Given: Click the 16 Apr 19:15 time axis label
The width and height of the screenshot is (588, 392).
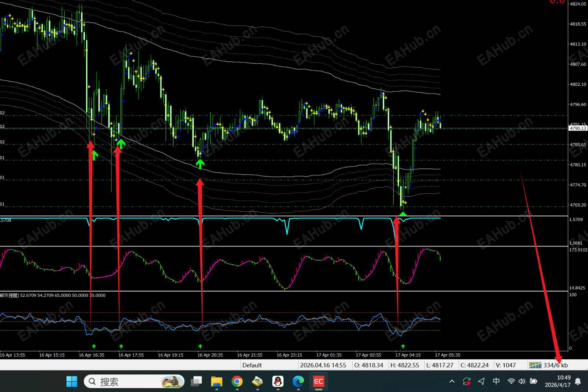Looking at the screenshot, I should [x=171, y=355].
